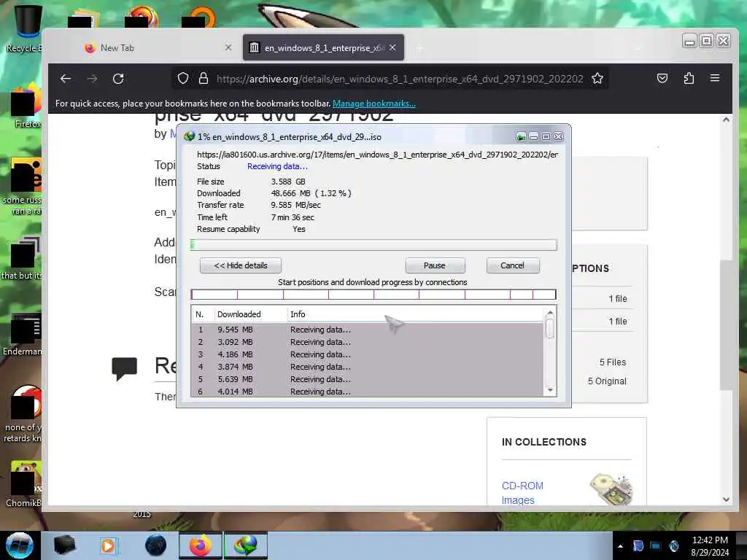Open the ChomikBox desktop icon

pos(25,484)
